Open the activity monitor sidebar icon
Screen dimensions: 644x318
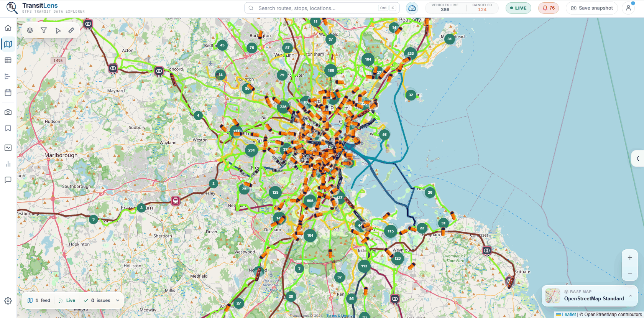point(8,148)
